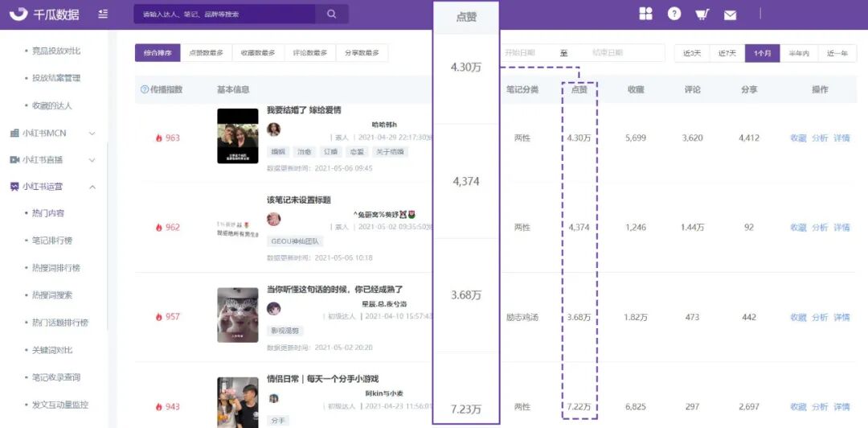Collapse the 小红书运营 menu chevron
Image resolution: width=868 pixels, height=428 pixels.
tap(92, 187)
